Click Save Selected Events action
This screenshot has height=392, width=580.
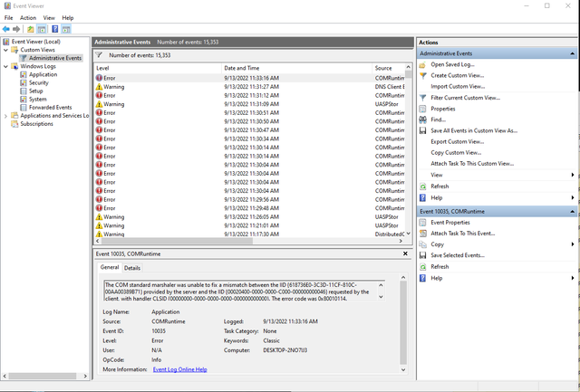(x=458, y=255)
